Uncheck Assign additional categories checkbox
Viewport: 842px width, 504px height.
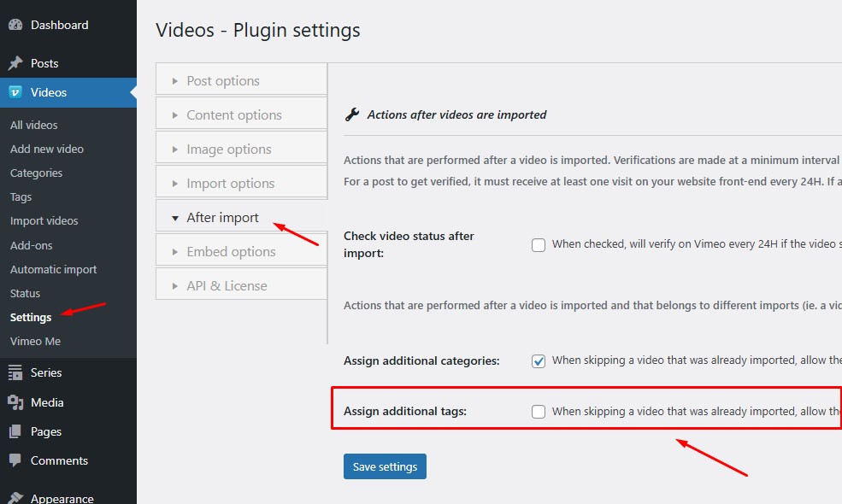(539, 361)
